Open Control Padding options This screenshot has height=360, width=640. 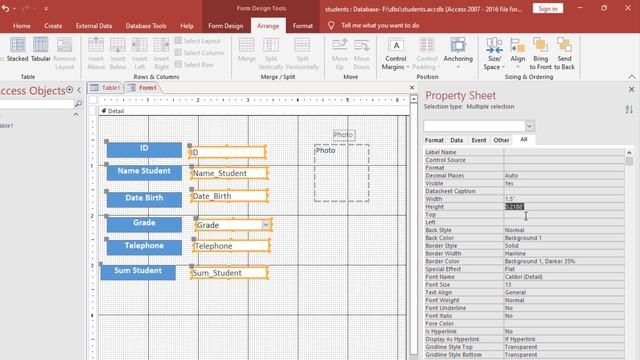427,53
